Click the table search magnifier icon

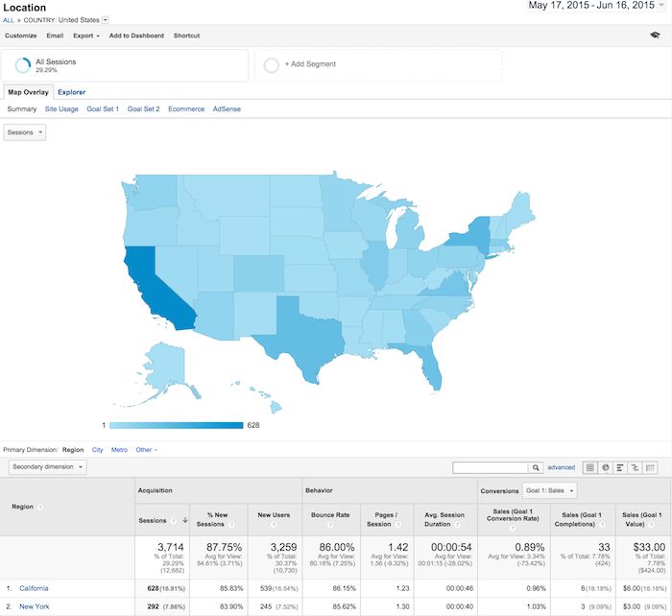click(x=535, y=467)
